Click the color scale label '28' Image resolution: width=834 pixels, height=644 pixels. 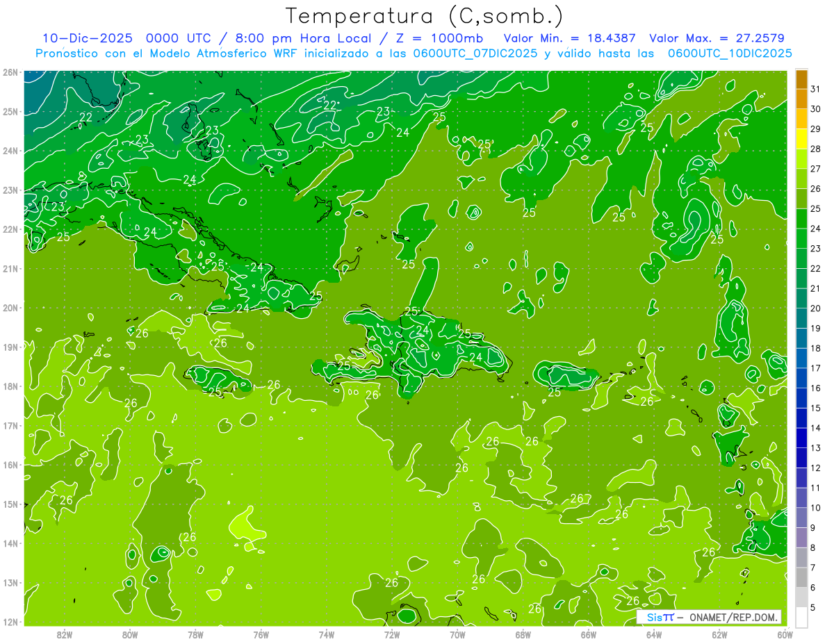click(815, 149)
